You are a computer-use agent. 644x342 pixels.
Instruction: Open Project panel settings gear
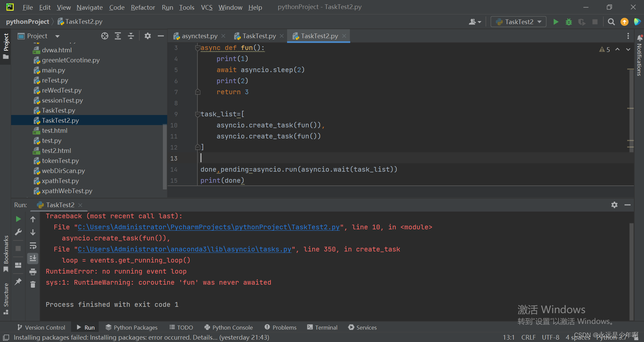pos(147,36)
